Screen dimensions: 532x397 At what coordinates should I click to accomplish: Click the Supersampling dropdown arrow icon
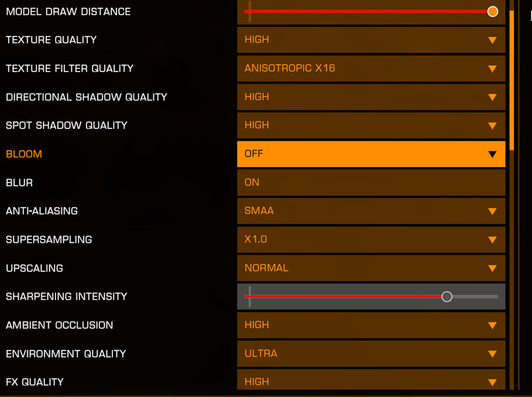coord(492,240)
